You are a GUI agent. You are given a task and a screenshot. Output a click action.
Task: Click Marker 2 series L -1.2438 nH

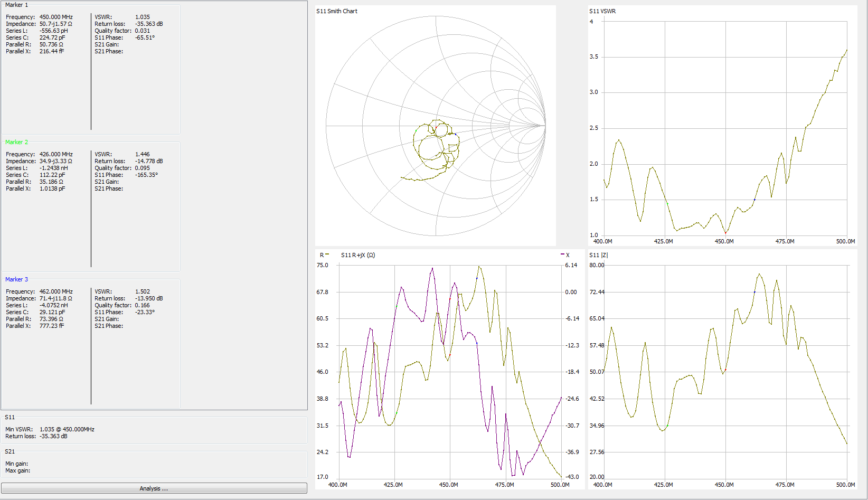pos(54,168)
